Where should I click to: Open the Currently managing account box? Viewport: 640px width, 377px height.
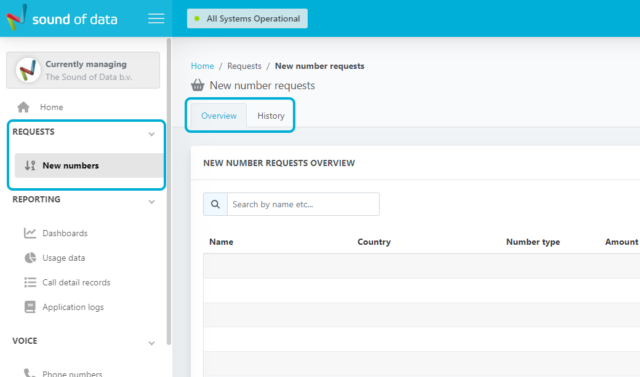(x=83, y=70)
